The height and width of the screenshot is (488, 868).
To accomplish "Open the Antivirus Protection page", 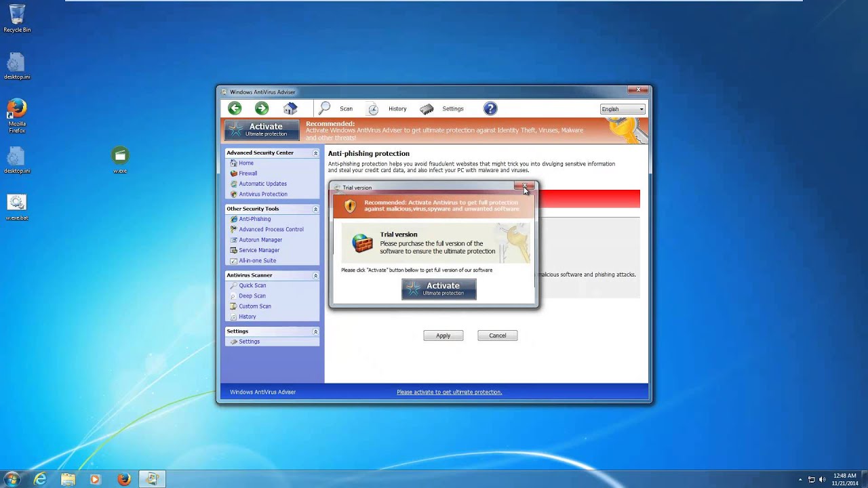I will coord(263,194).
